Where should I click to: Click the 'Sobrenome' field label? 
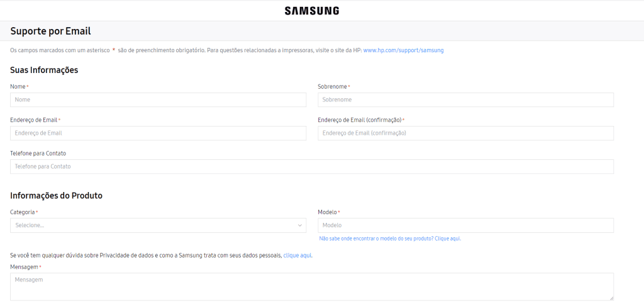tap(332, 87)
